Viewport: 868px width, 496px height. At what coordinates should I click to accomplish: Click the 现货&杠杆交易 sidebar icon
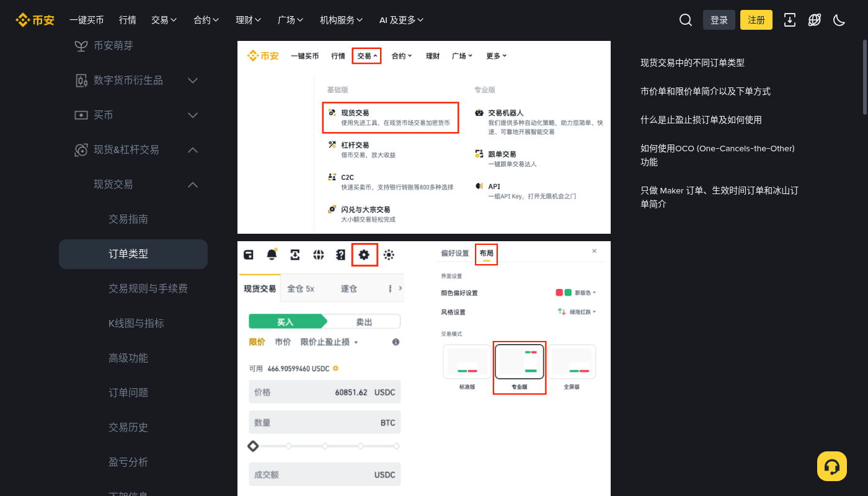click(x=81, y=150)
